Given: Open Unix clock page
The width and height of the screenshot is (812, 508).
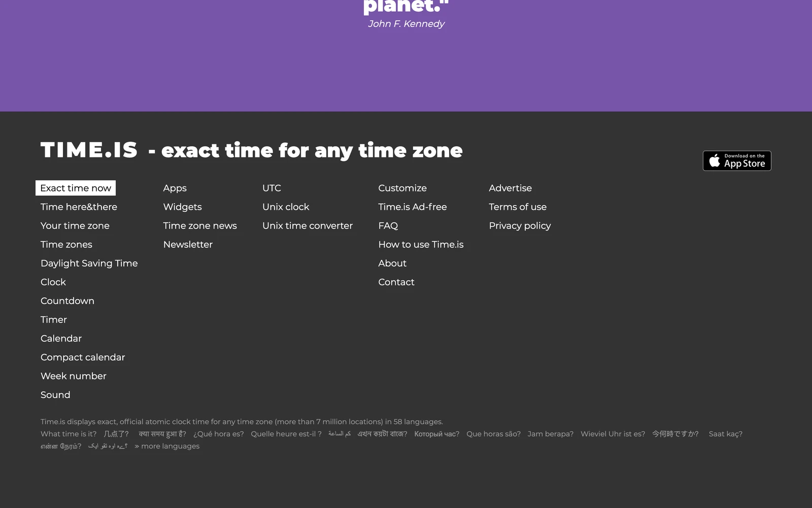Looking at the screenshot, I should click(286, 207).
